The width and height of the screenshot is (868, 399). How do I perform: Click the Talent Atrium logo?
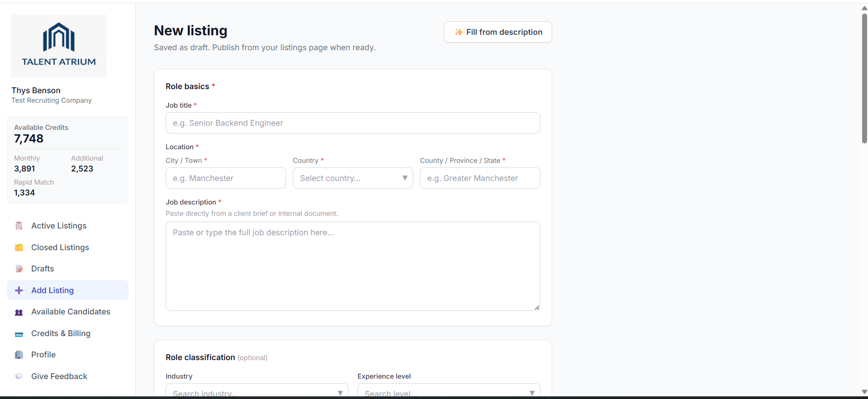coord(59,46)
